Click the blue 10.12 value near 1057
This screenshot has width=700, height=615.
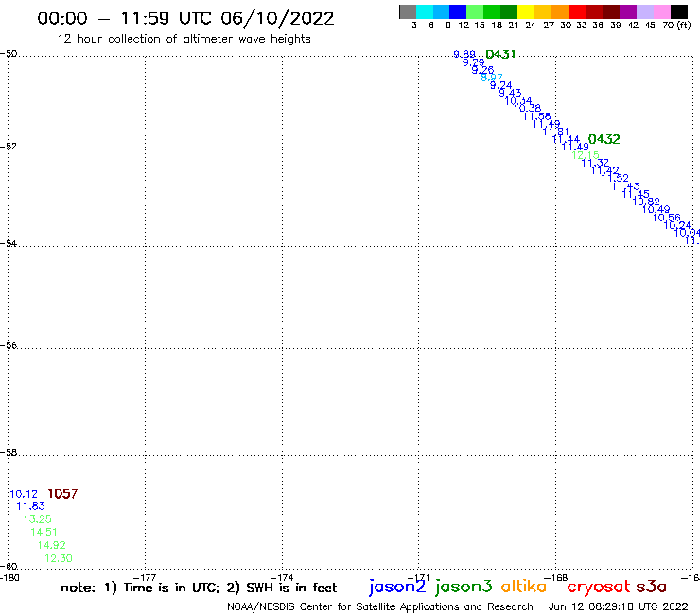[x=24, y=494]
